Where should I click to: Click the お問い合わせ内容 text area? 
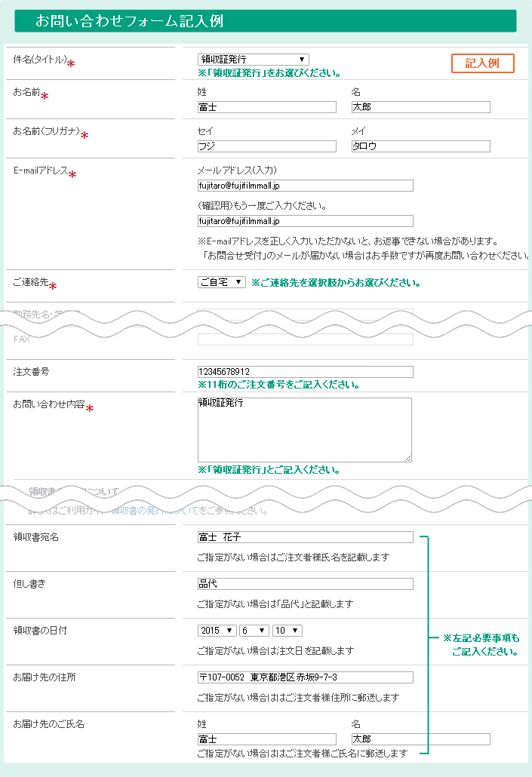click(x=304, y=429)
